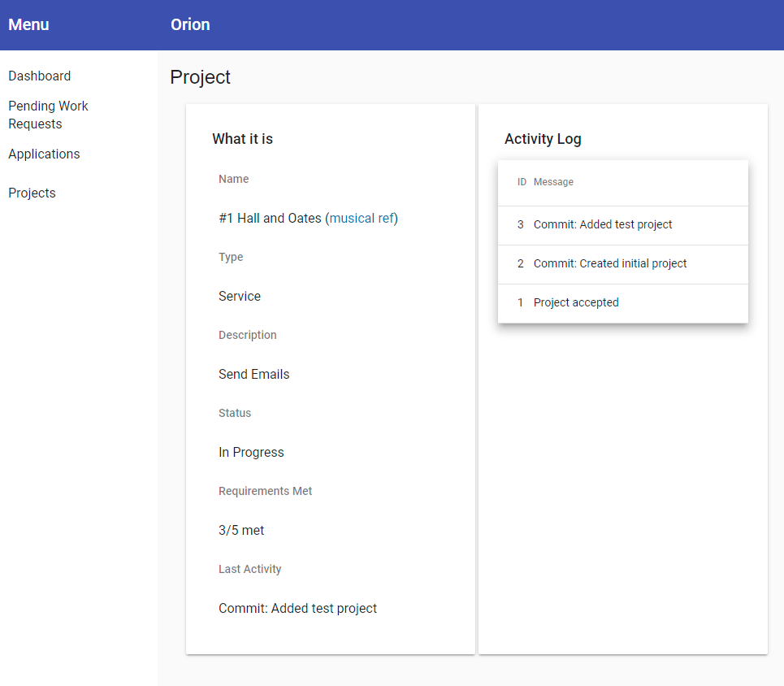Select log entry Commit: Created initial project
Viewport: 784px width, 686px height.
[x=609, y=263]
